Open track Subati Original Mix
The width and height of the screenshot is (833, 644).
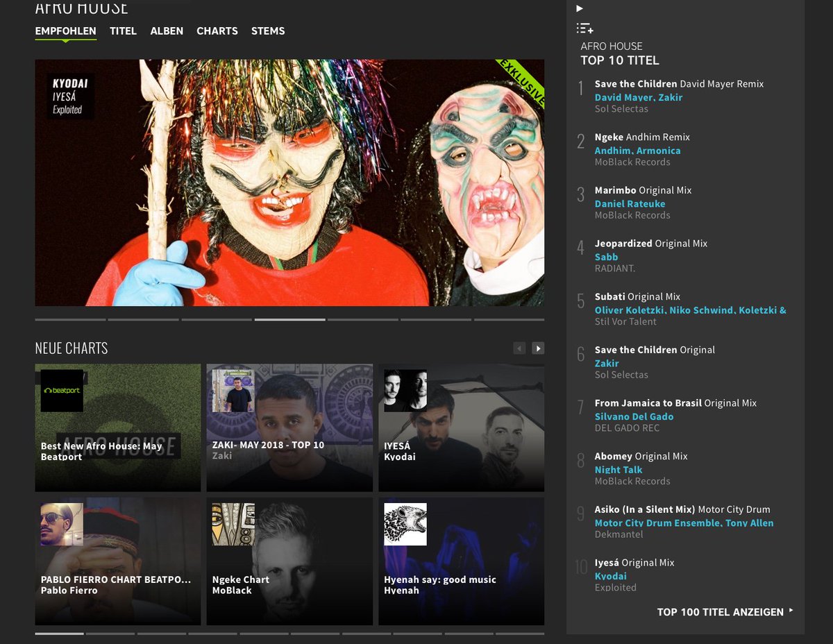[x=637, y=297]
